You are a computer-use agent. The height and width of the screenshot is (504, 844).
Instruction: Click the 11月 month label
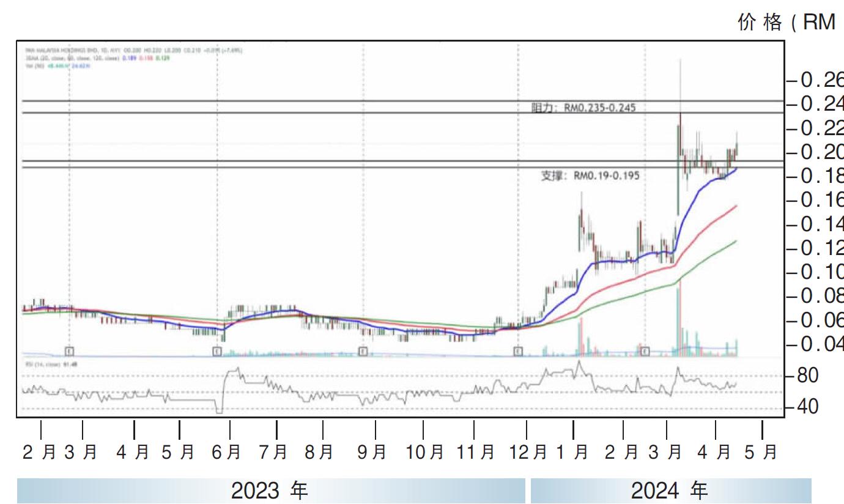[x=475, y=453]
